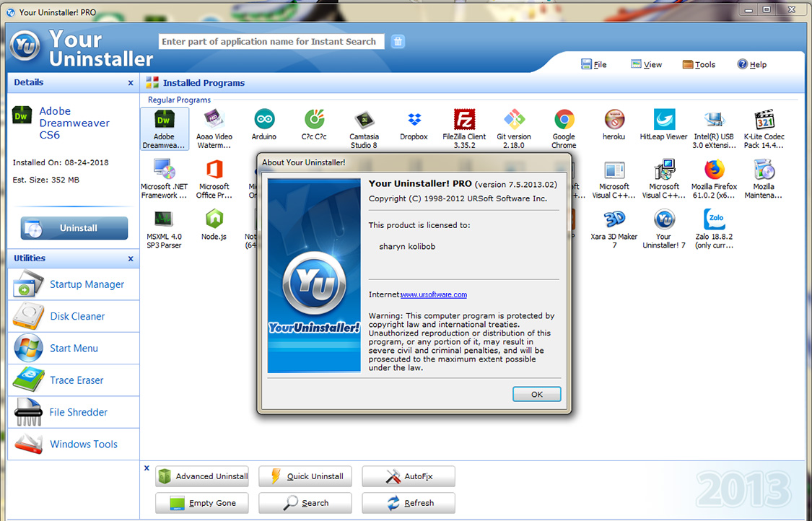Click the Mozilla Firefox program icon

[x=714, y=170]
